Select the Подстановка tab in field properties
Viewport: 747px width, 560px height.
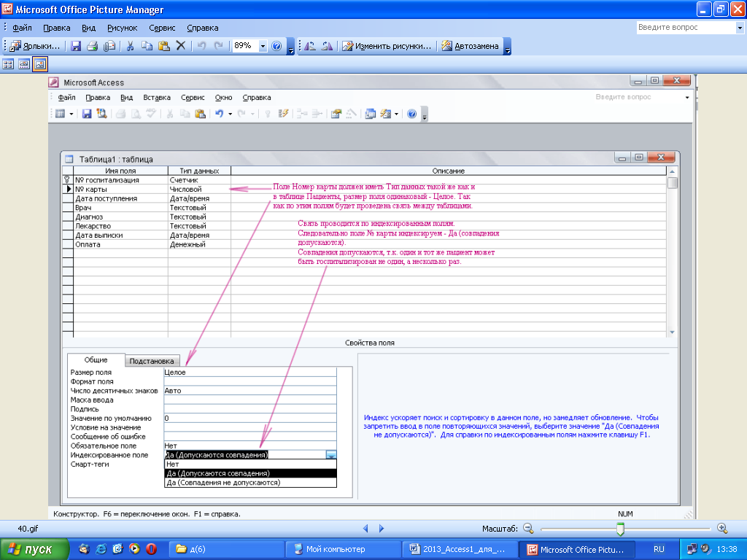pyautogui.click(x=152, y=361)
